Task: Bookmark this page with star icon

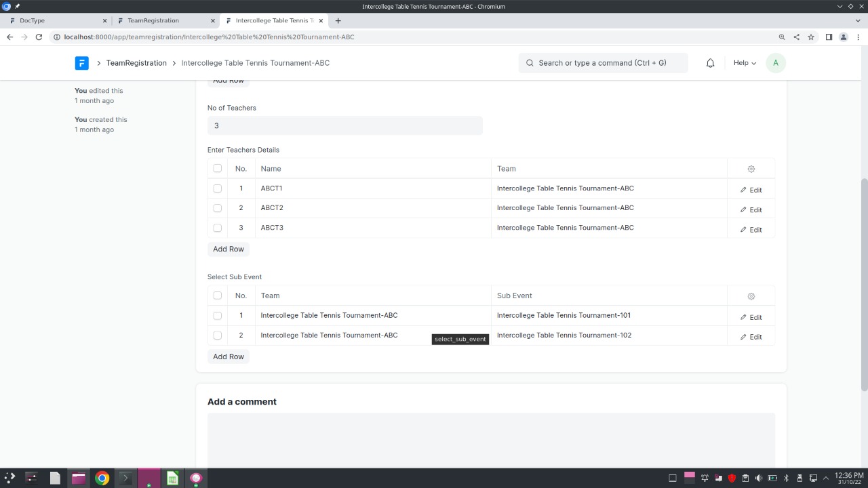Action: coord(811,37)
